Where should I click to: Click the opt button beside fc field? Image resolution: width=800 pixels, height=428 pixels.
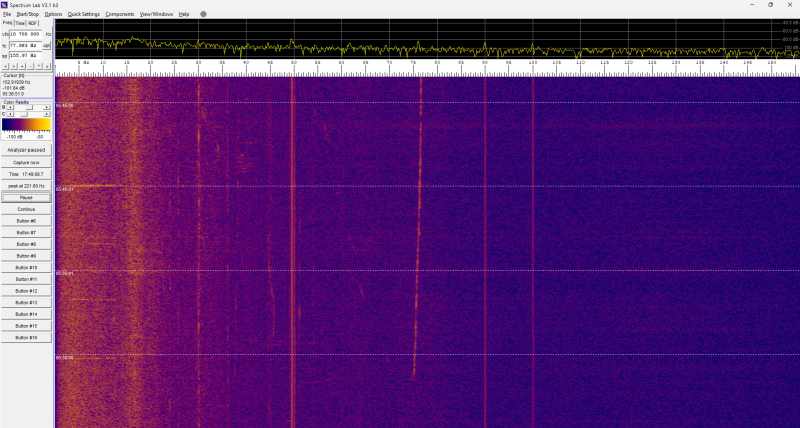pyautogui.click(x=46, y=45)
